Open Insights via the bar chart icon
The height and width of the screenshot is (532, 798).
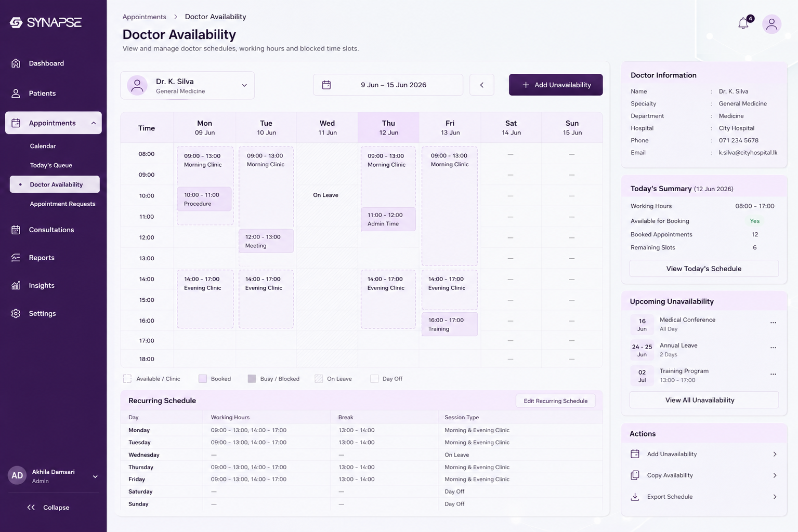click(16, 285)
